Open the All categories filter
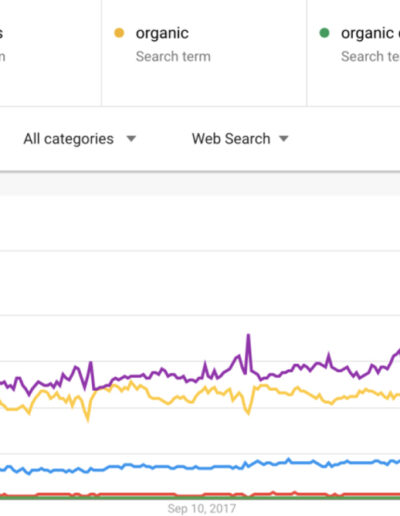Image resolution: width=400 pixels, height=516 pixels. (80, 139)
